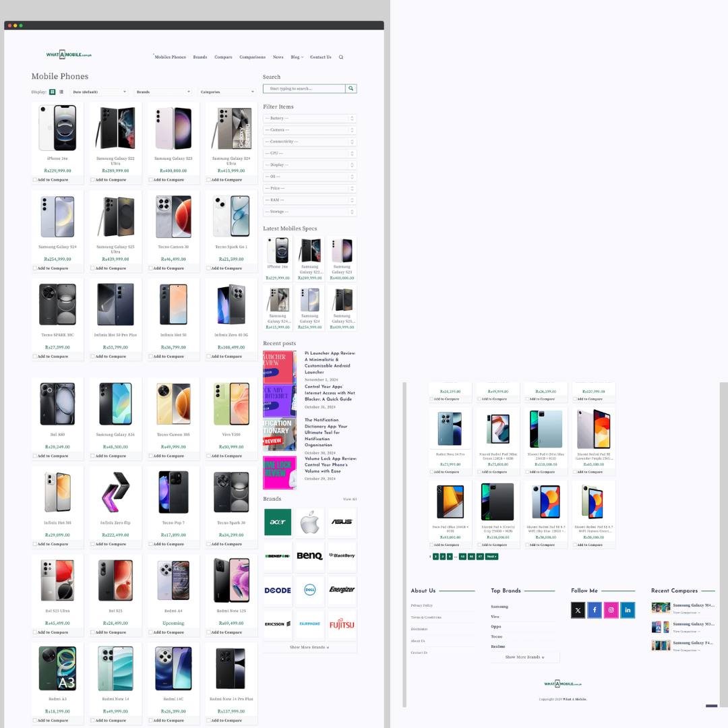Open the Dcode brand logo

(278, 590)
